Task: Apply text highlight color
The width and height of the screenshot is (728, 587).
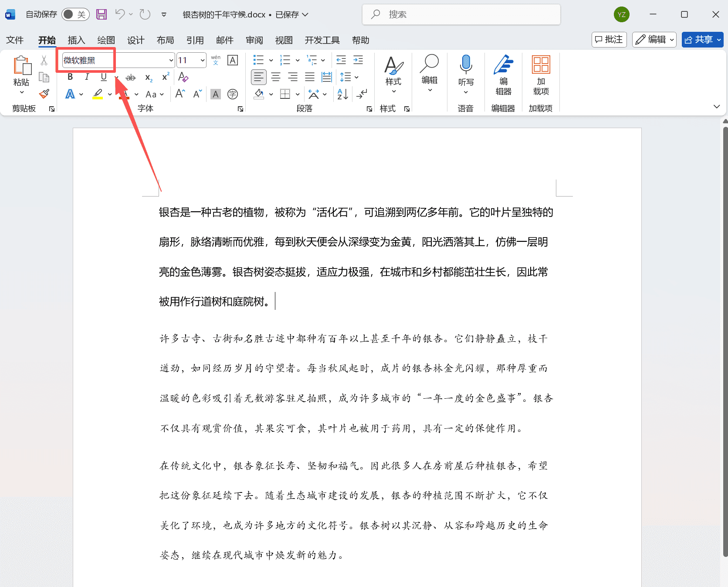Action: pos(98,94)
